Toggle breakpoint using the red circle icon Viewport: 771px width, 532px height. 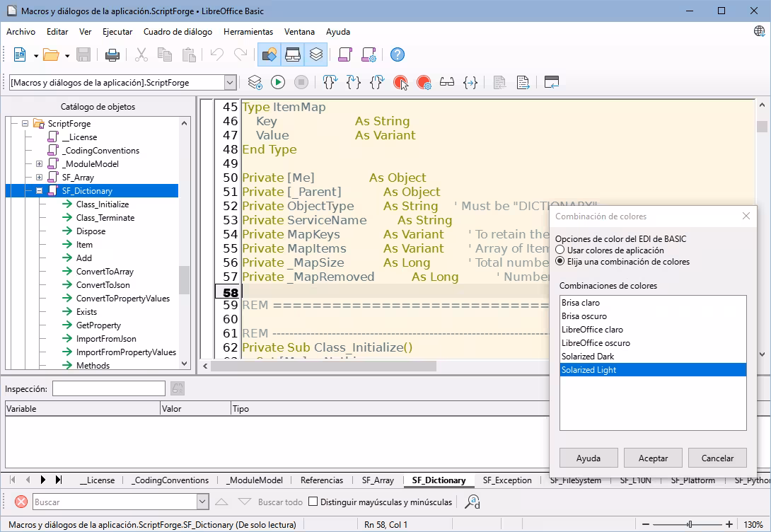401,82
